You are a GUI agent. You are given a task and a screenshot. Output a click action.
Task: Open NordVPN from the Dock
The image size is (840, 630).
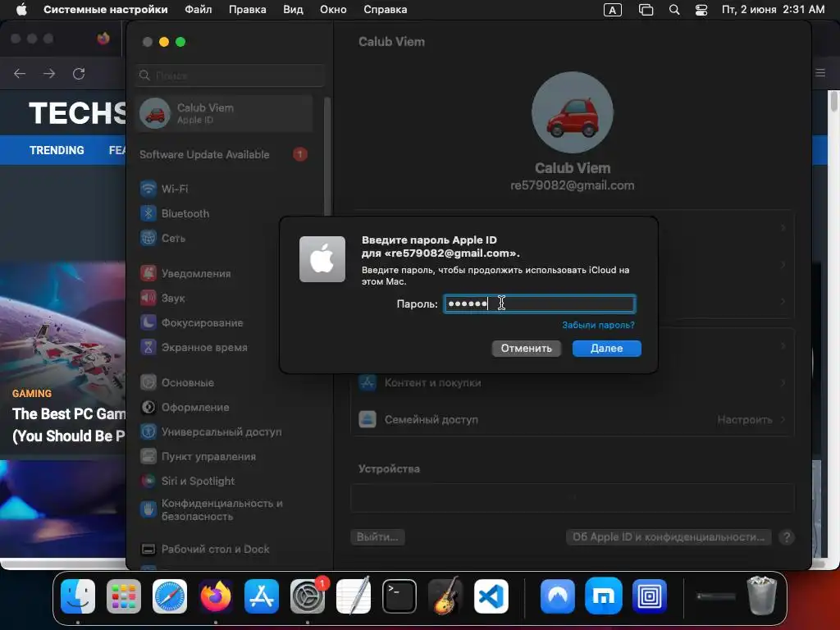pyautogui.click(x=558, y=596)
